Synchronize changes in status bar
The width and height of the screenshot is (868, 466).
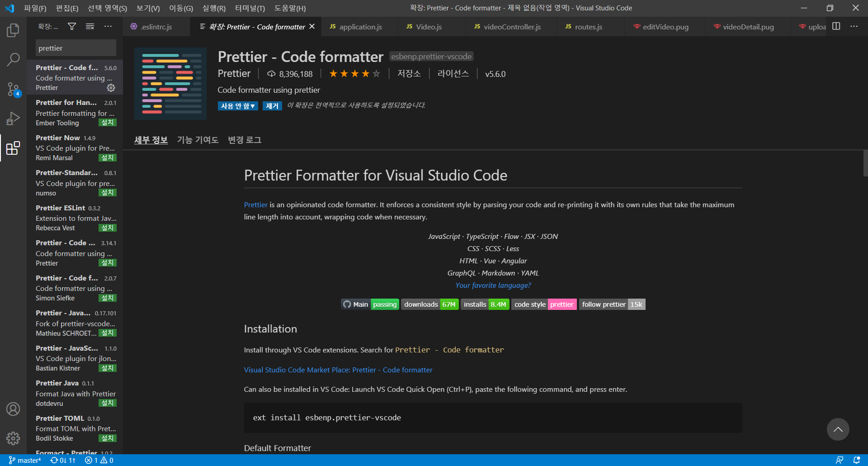point(63,460)
